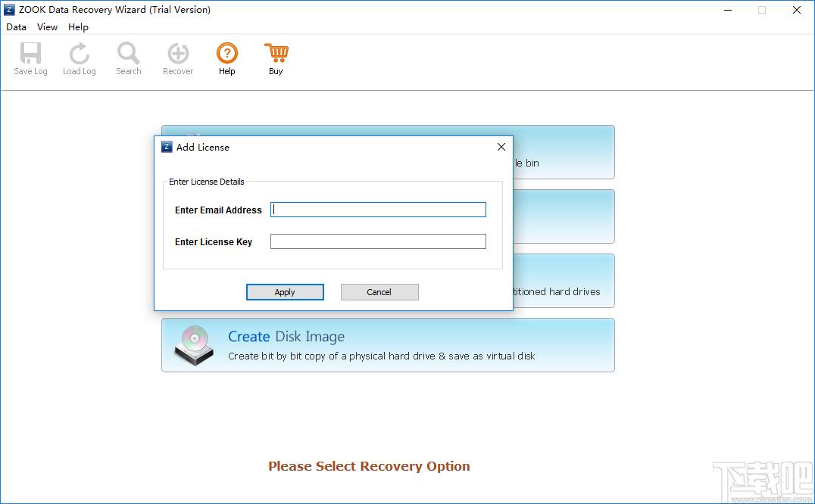Focus the Enter Email Address field

(378, 210)
